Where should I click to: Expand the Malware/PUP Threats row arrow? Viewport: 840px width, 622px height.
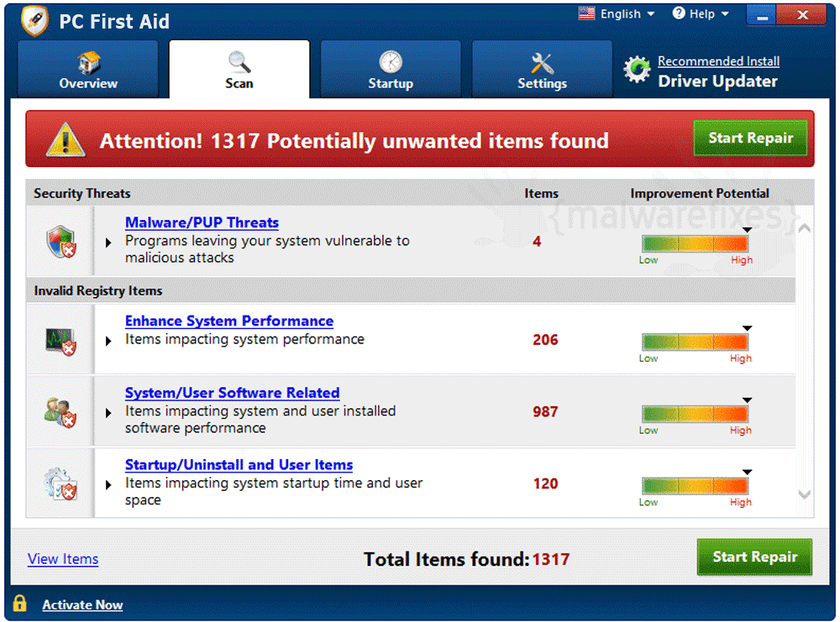tap(108, 243)
